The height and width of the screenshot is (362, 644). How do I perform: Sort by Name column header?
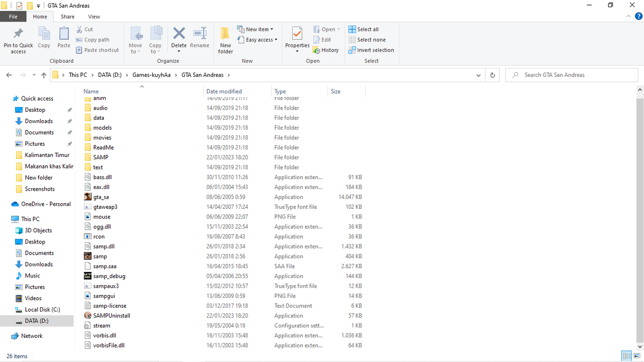point(142,92)
